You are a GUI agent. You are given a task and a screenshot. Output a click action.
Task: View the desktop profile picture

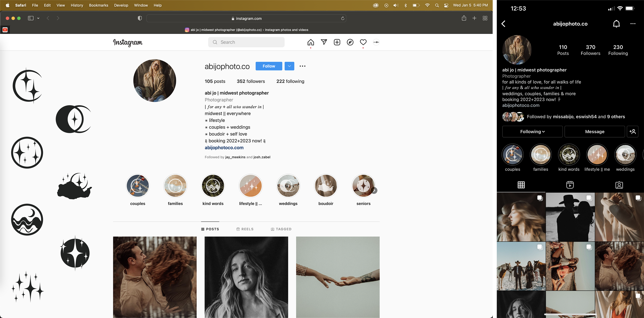tap(154, 80)
